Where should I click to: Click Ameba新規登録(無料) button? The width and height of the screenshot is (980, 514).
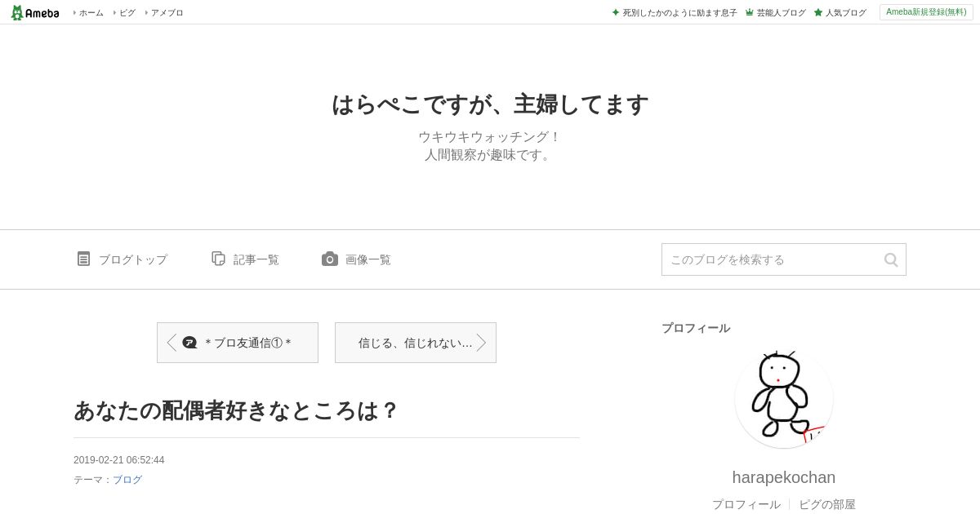(x=927, y=12)
